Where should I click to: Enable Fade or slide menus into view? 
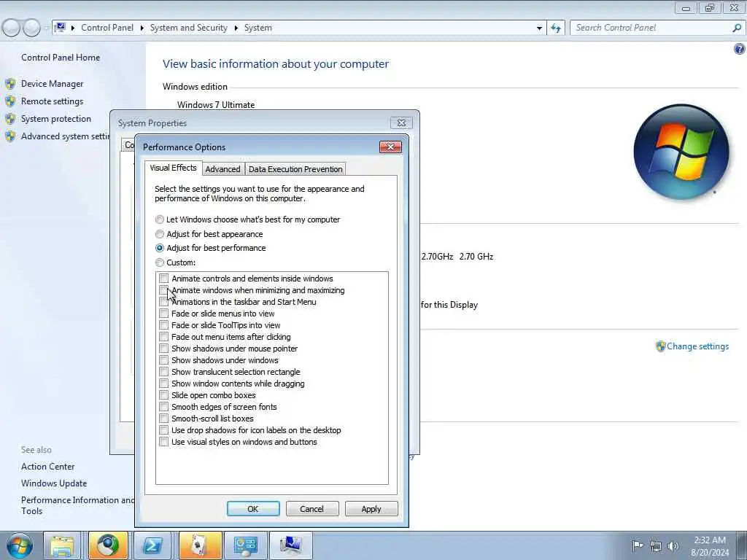click(x=164, y=314)
